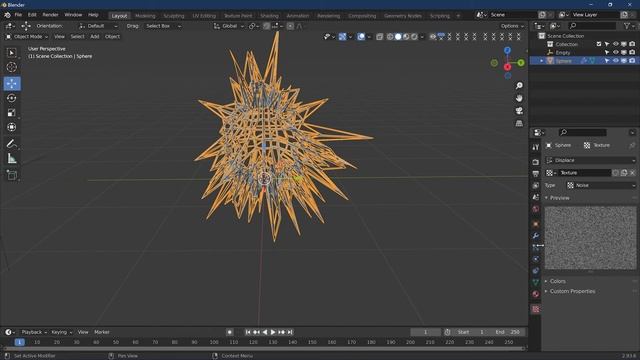
Task: Unlink the Texture datablock with X icon
Action: (632, 173)
